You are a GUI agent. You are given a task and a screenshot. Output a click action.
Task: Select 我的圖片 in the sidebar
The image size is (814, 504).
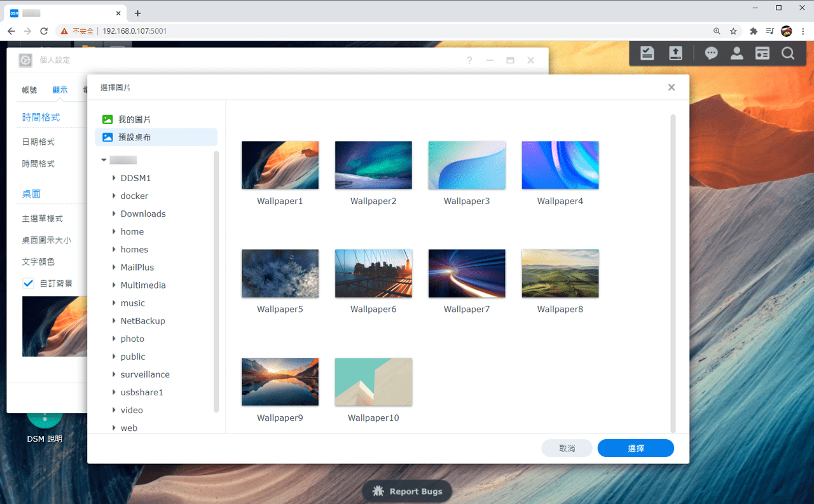click(x=156, y=119)
